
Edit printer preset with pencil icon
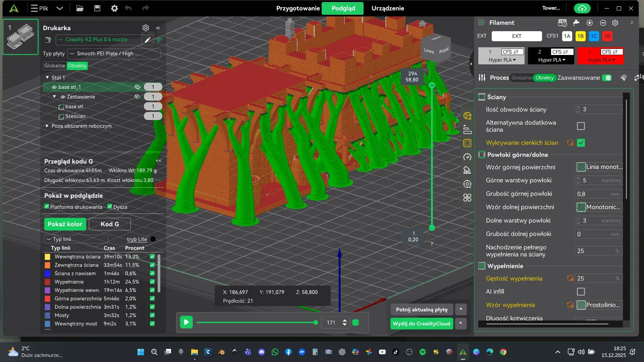(147, 40)
